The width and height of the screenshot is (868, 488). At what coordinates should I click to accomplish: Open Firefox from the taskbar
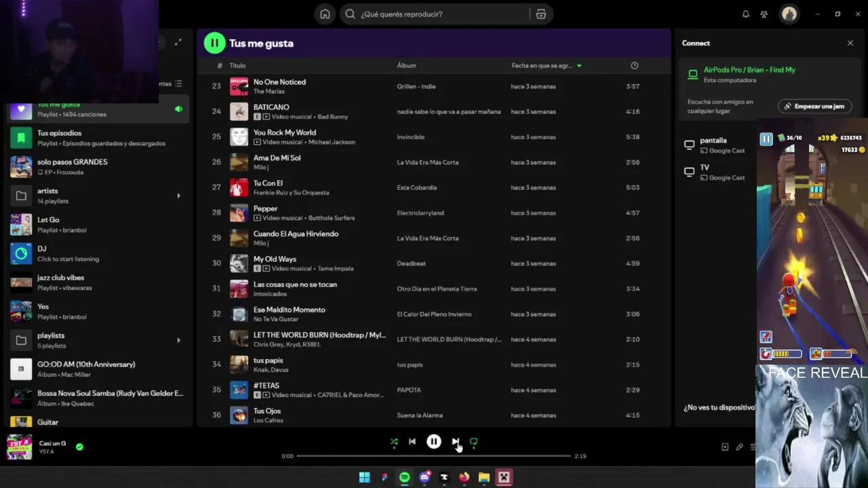(x=464, y=477)
